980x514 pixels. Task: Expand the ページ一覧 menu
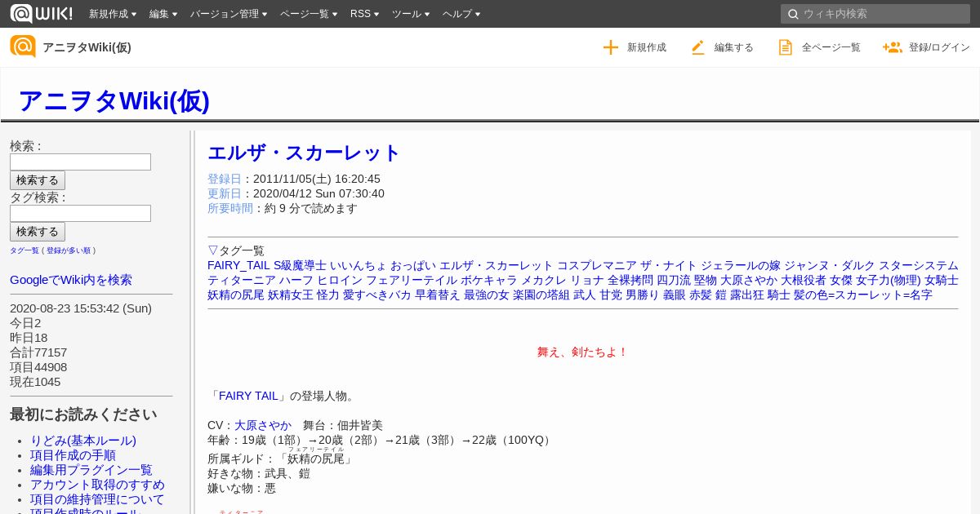(x=309, y=14)
